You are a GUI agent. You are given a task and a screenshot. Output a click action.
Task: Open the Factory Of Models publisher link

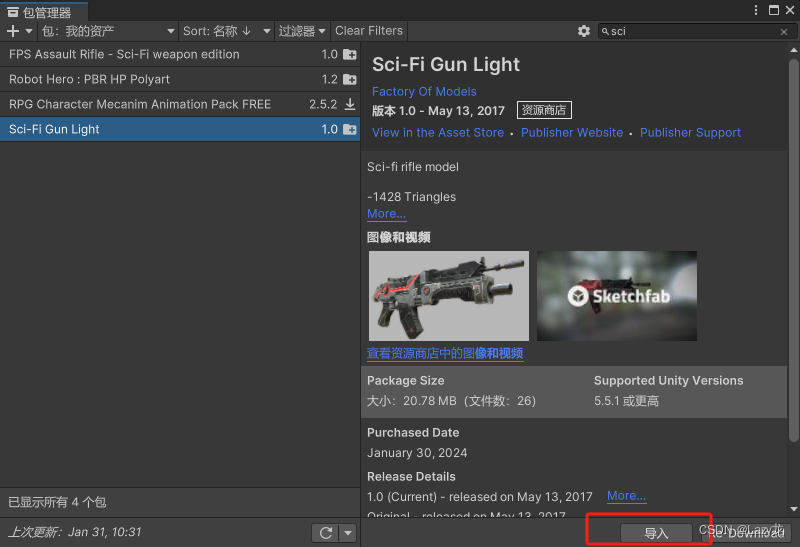tap(424, 91)
